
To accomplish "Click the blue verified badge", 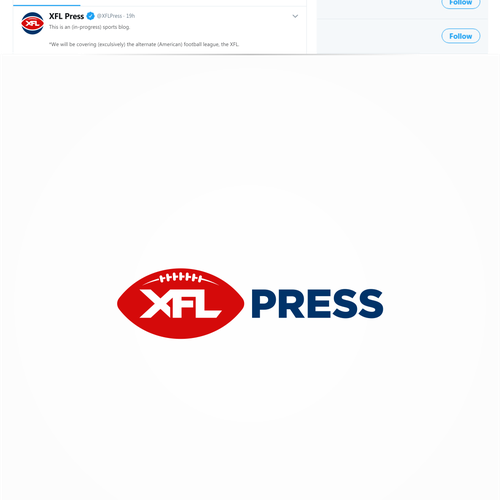I will [x=90, y=16].
